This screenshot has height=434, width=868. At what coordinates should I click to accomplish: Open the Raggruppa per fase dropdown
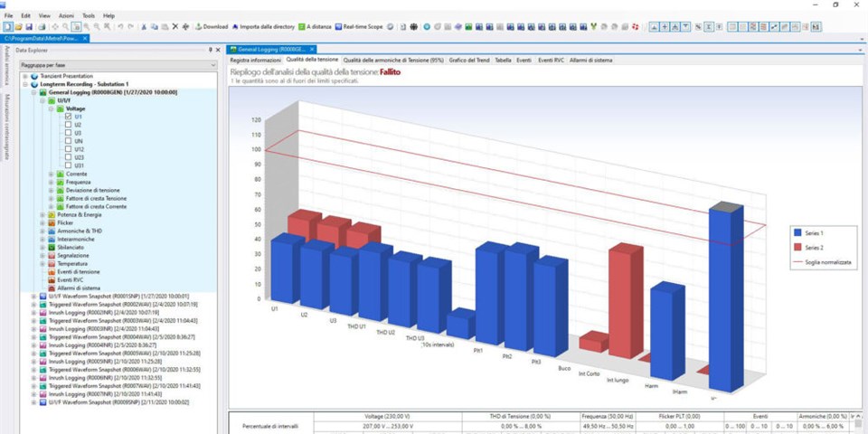point(213,66)
